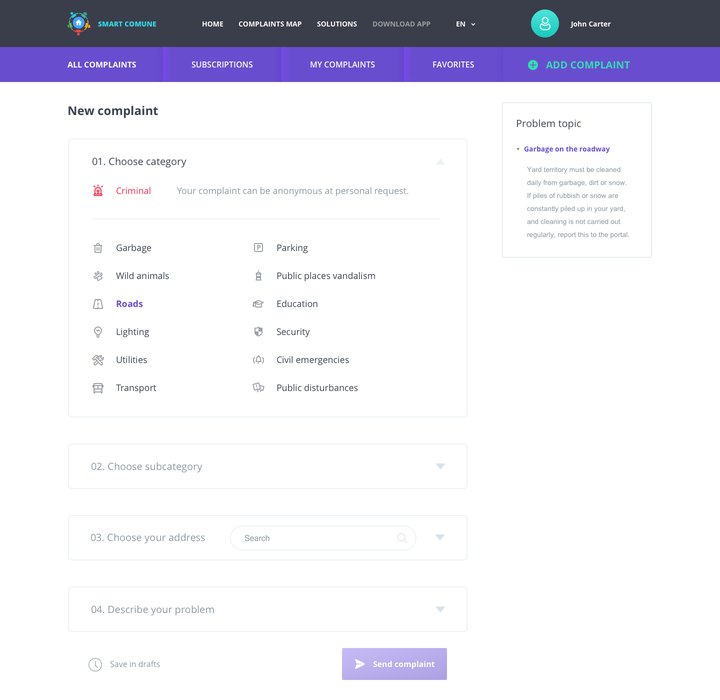Viewport: 720px width, 700px height.
Task: Select the Civil emergencies bell icon
Action: coord(259,360)
